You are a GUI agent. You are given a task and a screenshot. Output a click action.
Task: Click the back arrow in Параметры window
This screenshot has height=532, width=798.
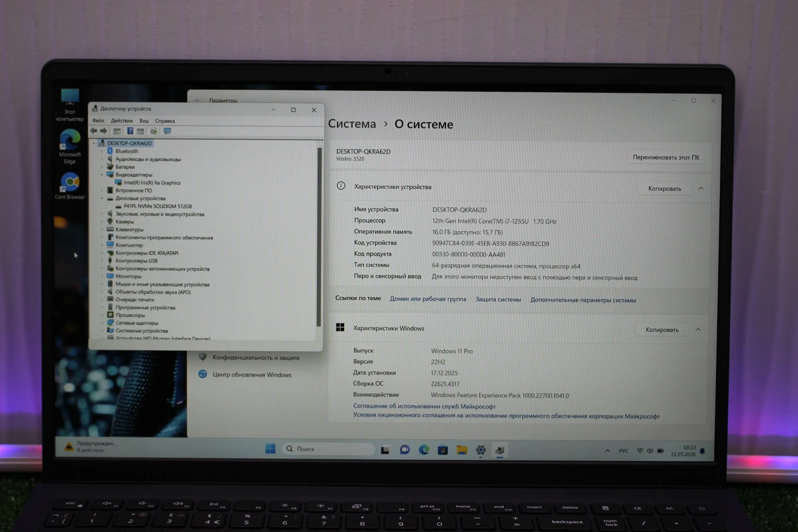[198, 100]
